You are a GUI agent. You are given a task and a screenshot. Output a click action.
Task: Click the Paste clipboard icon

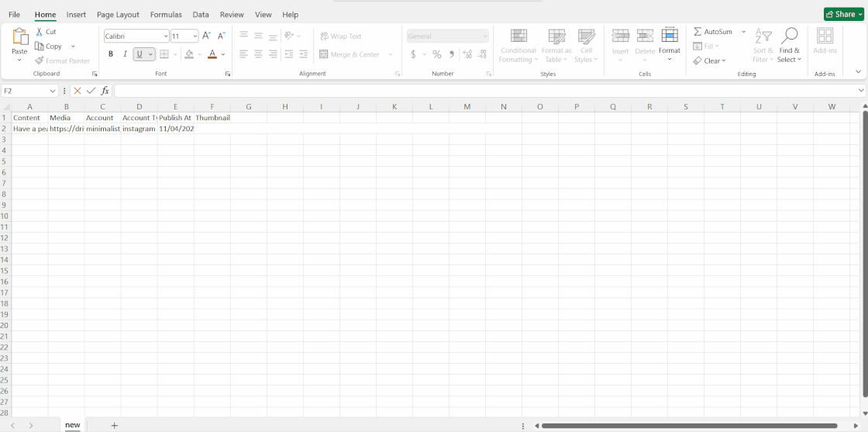point(19,36)
